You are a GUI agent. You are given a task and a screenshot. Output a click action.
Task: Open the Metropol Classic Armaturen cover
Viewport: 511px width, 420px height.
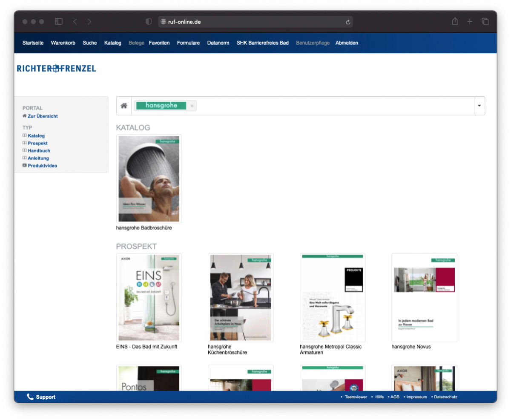pos(333,298)
